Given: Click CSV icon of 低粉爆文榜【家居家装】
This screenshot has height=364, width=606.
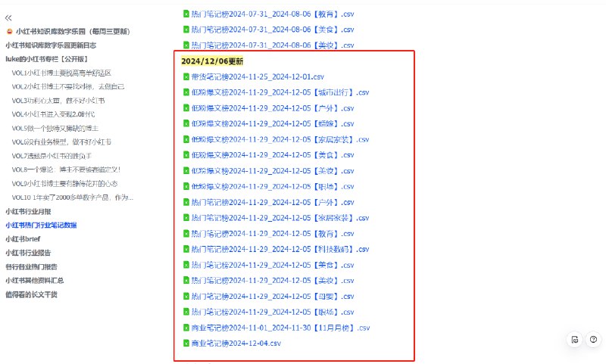Looking at the screenshot, I should click(x=186, y=139).
